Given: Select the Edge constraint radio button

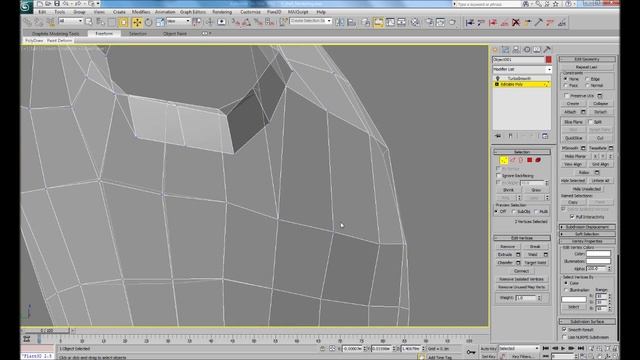Looking at the screenshot, I should (x=587, y=79).
